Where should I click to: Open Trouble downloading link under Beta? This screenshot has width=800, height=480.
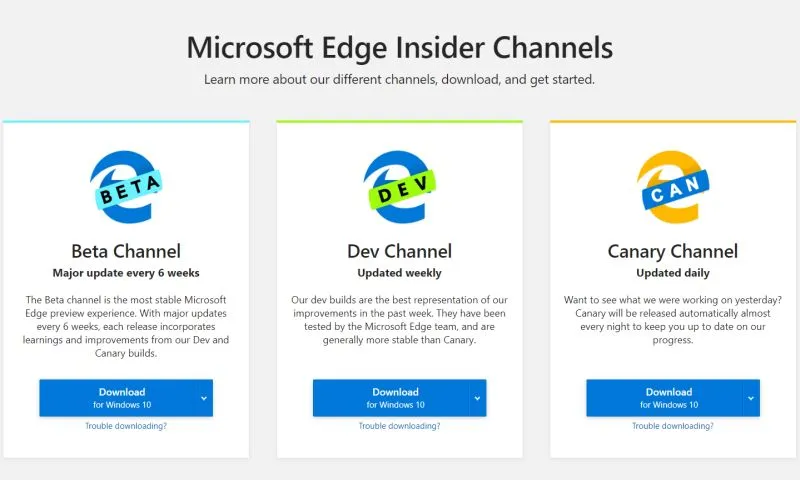[x=126, y=426]
